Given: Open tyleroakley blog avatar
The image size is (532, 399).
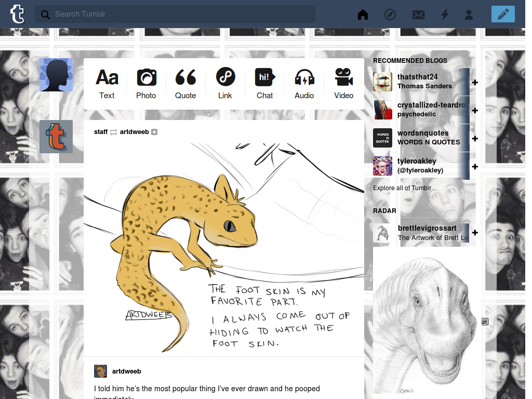Looking at the screenshot, I should (x=383, y=166).
